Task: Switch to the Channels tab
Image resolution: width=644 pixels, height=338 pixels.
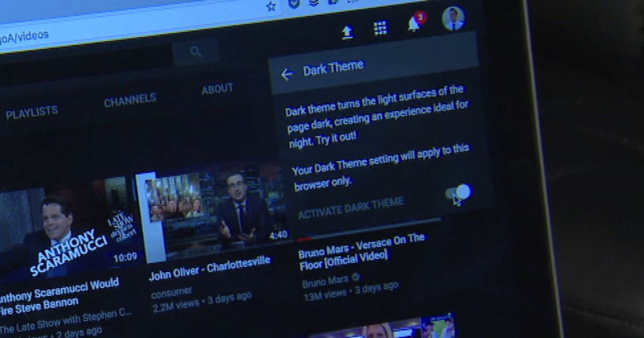Action: (130, 100)
